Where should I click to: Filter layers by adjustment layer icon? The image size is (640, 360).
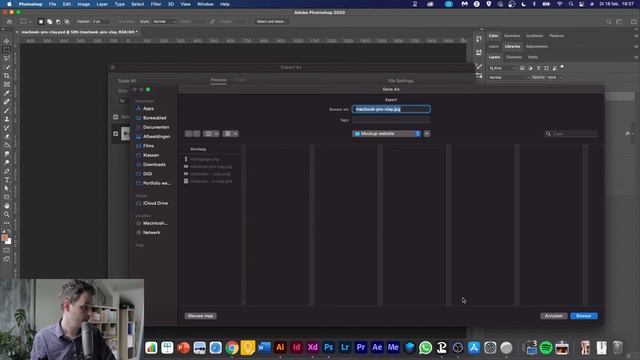530,68
